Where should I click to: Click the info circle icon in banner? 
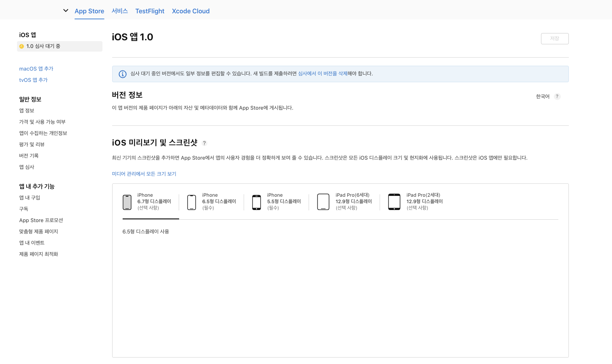pyautogui.click(x=123, y=74)
